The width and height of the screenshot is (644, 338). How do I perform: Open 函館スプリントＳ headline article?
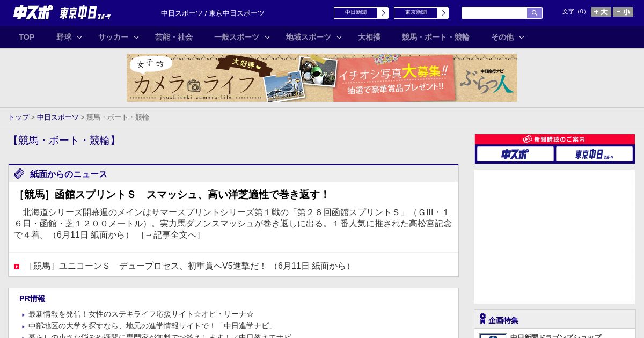[x=172, y=195]
